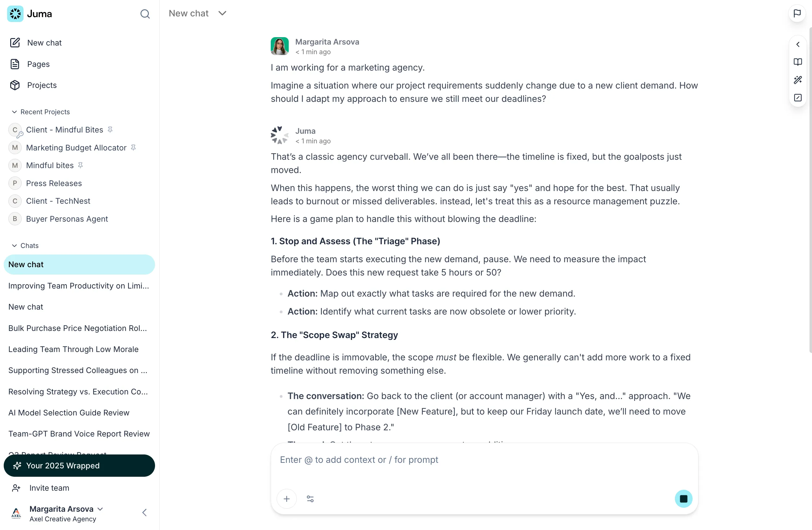Screen dimensions: 812x530
Task: Stop the response with the square button
Action: point(683,499)
